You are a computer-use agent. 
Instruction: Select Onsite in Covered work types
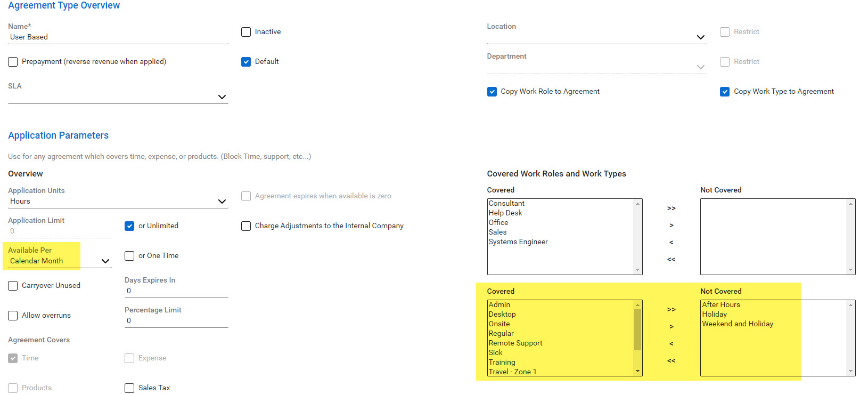point(499,324)
